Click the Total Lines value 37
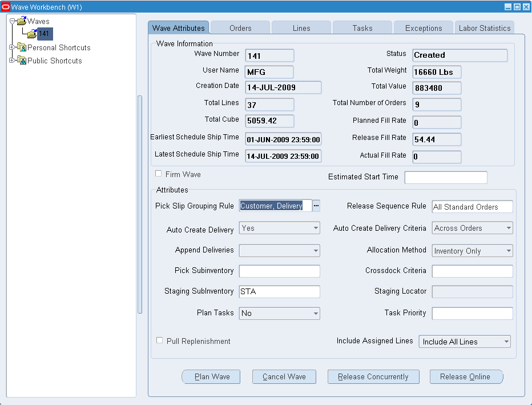532x405 pixels. click(269, 105)
